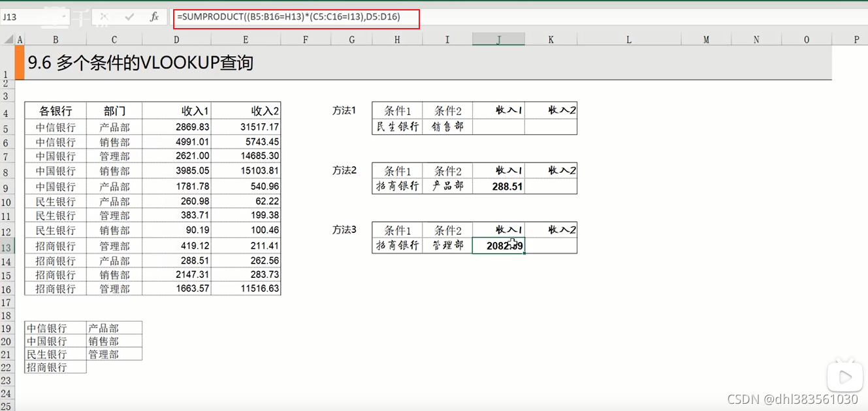Select cell with value 62.22
This screenshot has height=411, width=868.
(246, 202)
